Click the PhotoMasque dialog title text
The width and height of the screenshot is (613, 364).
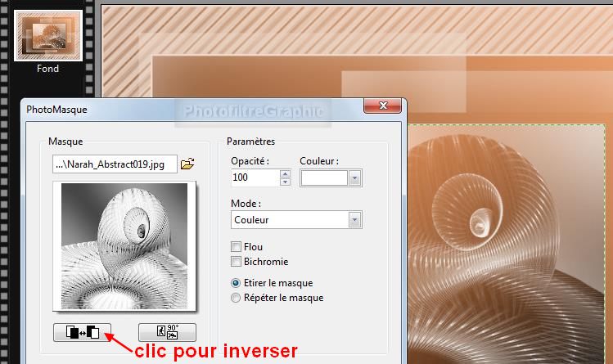pyautogui.click(x=56, y=110)
